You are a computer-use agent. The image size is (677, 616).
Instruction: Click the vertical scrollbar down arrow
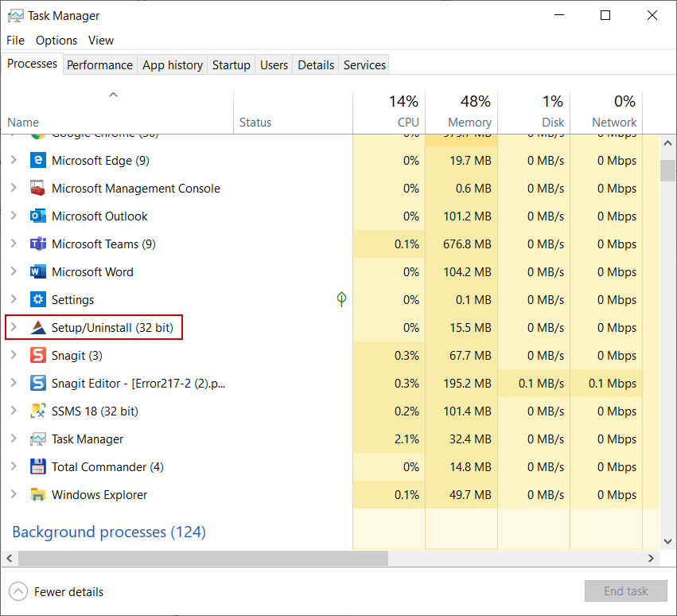tap(667, 541)
